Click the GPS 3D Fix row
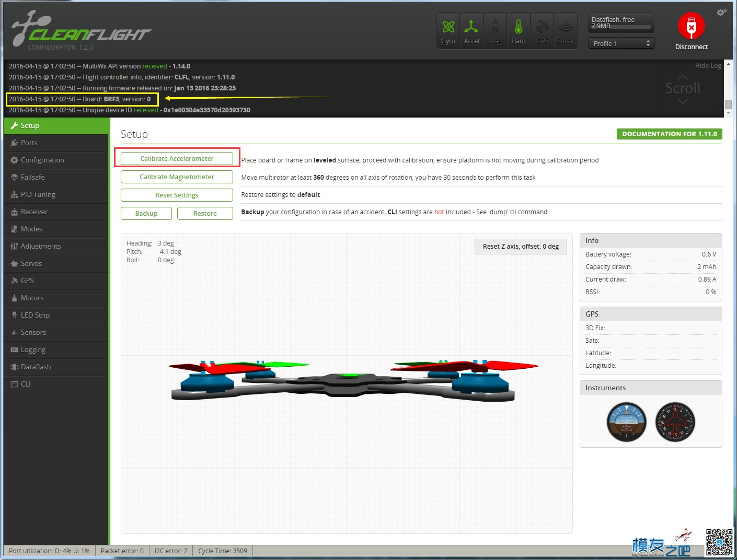 (x=651, y=328)
